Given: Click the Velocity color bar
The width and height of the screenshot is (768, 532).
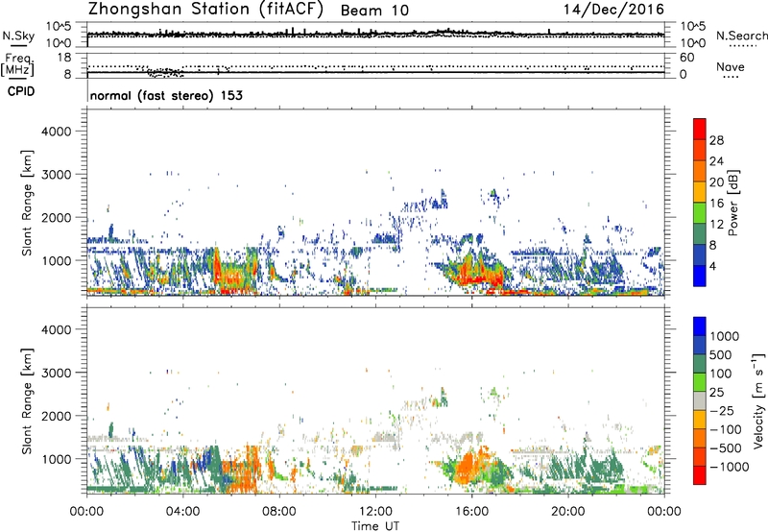Looking at the screenshot, I should 700,400.
